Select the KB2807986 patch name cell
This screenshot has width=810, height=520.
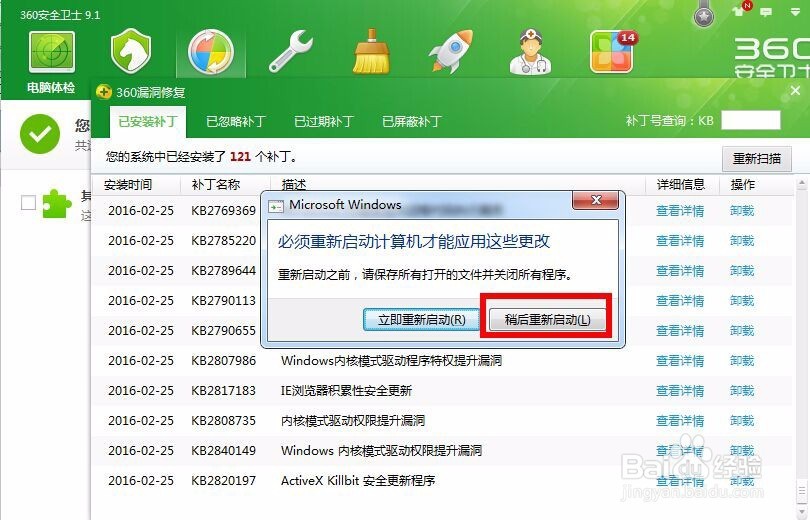click(223, 360)
